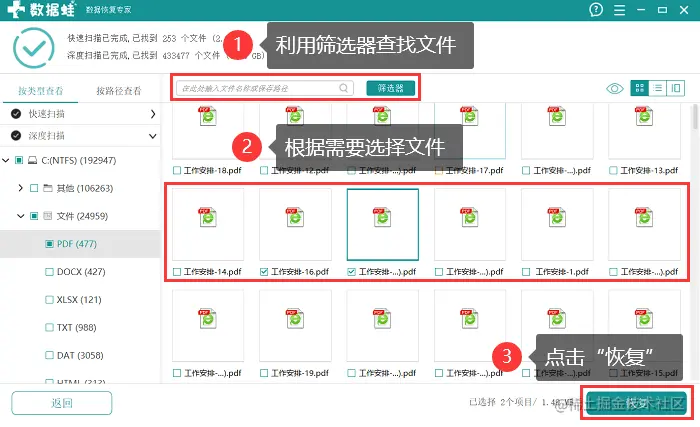Image resolution: width=700 pixels, height=427 pixels.
Task: Tick checkbox for 工作安排-13.pdf
Action: tap(613, 171)
